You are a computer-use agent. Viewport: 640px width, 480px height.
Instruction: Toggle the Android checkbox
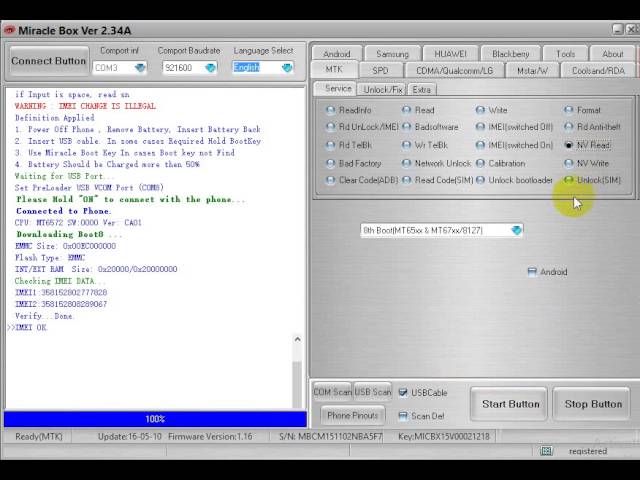click(x=547, y=272)
